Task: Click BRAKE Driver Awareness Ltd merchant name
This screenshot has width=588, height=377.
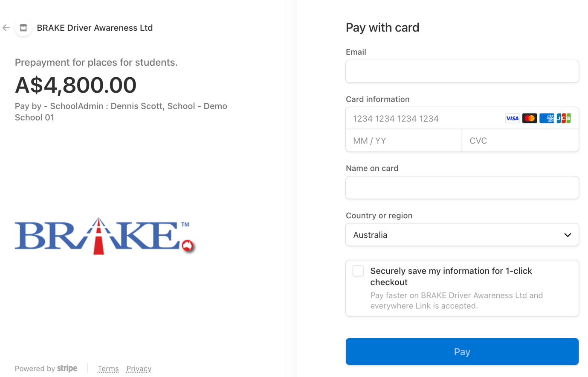Action: tap(95, 28)
